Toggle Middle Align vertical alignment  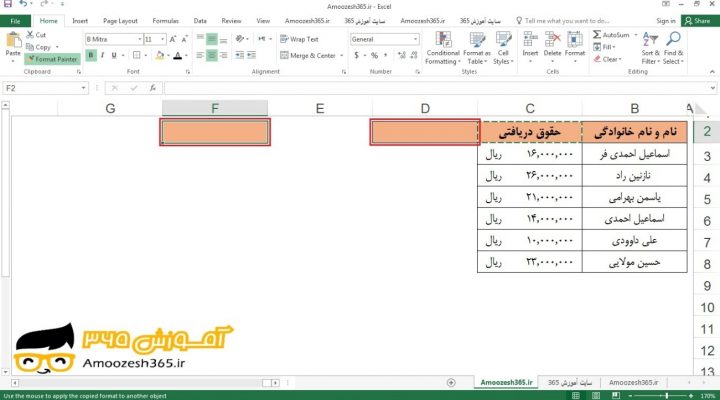click(212, 39)
